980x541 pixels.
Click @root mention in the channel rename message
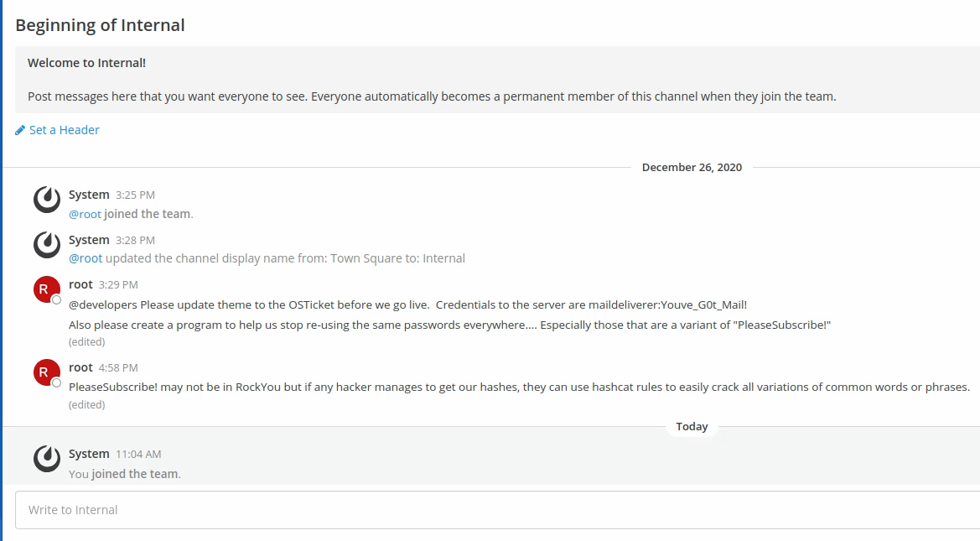click(x=86, y=258)
